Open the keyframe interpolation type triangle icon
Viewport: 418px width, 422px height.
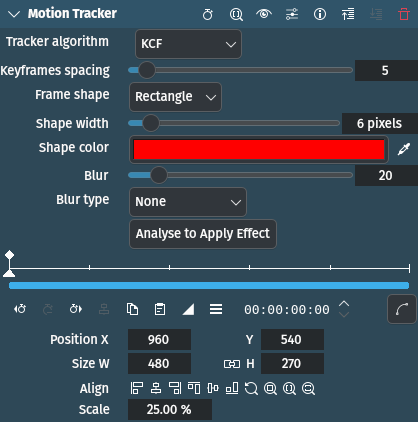(x=188, y=309)
